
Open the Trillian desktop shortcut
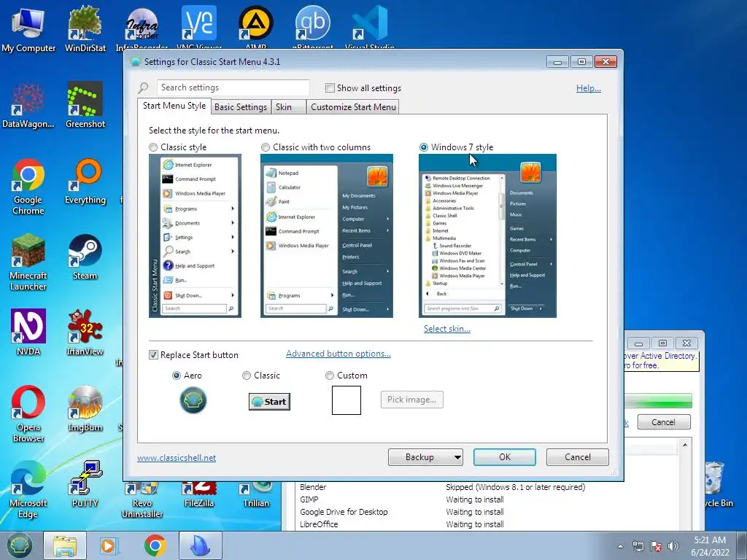coord(256,495)
